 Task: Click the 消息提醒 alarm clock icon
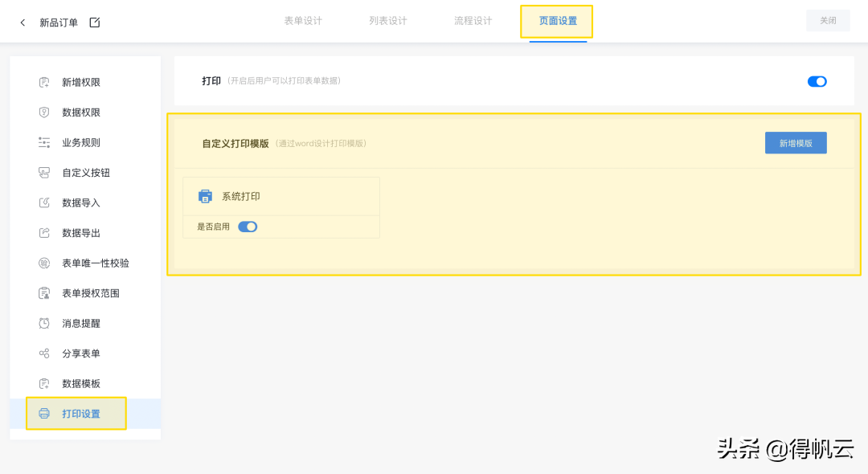pyautogui.click(x=44, y=324)
